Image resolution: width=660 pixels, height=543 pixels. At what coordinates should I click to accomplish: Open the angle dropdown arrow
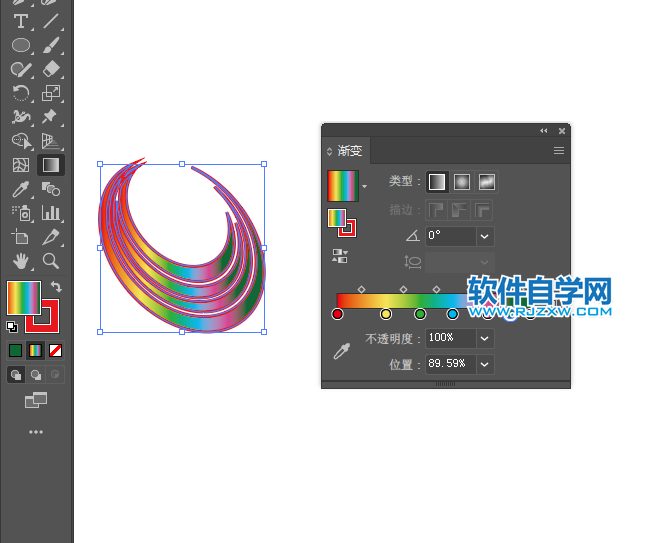(x=485, y=236)
